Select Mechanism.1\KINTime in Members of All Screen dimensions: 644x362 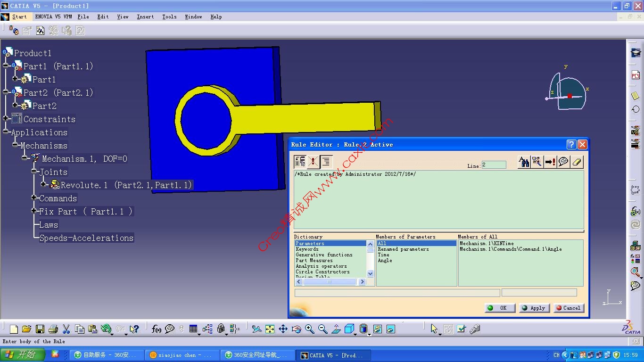tap(487, 243)
